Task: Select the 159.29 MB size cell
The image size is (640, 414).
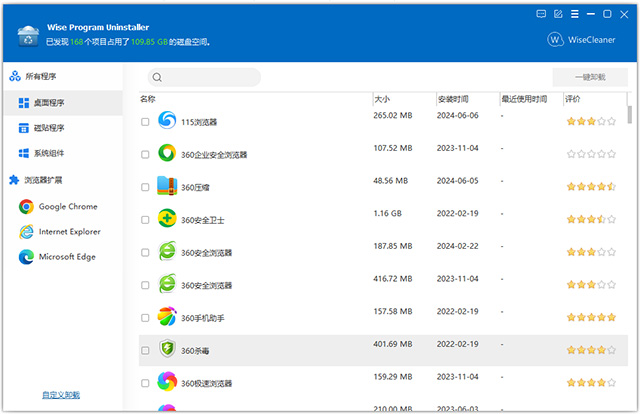Action: pos(393,377)
